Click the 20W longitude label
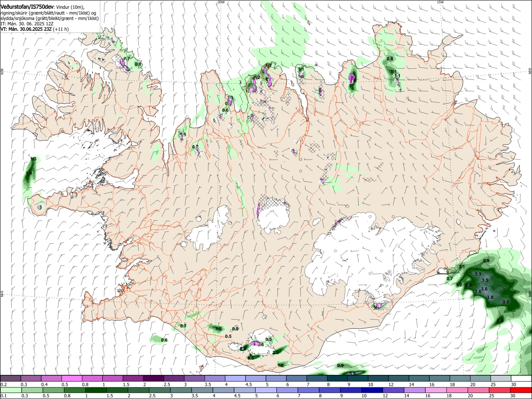Screen dimensions: 532x399 tap(221, 2)
